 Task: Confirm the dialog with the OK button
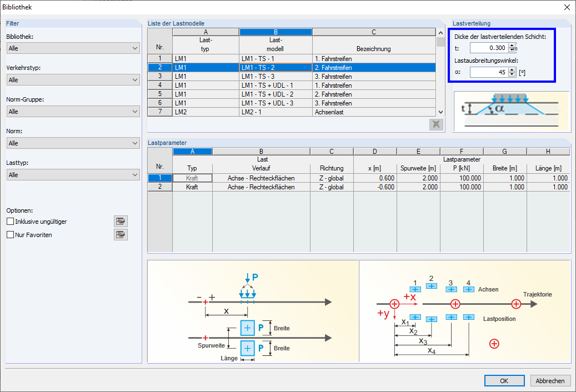[x=504, y=381]
